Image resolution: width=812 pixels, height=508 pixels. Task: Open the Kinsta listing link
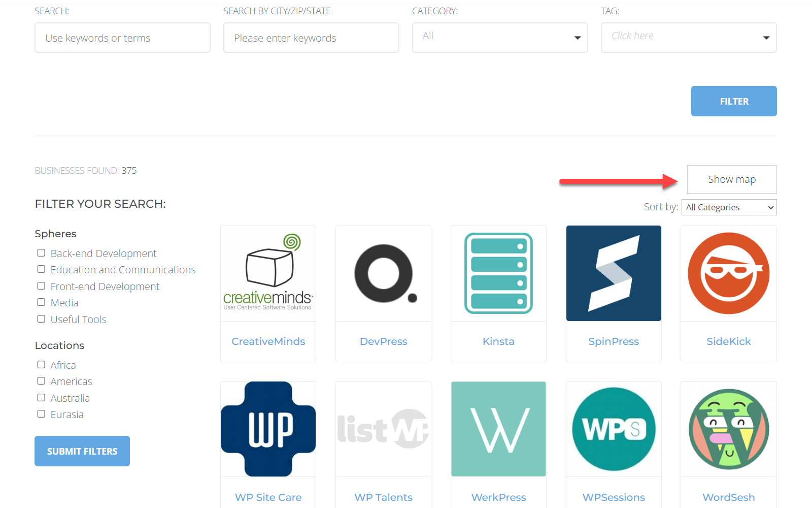tap(498, 341)
